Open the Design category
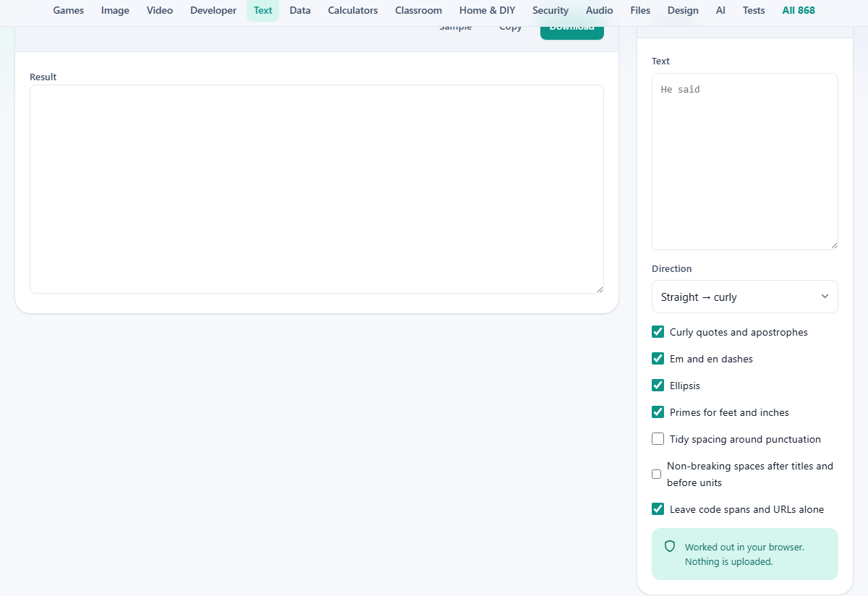 pyautogui.click(x=684, y=10)
